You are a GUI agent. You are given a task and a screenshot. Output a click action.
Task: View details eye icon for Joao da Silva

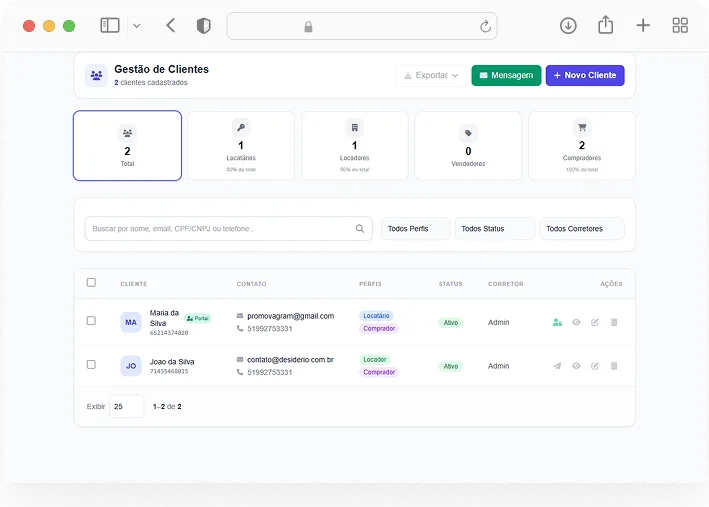pos(576,366)
